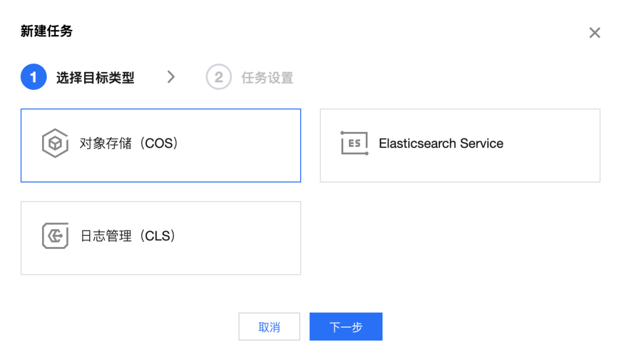Click the 对象存储（COS）text label
The width and height of the screenshot is (622, 364).
pyautogui.click(x=129, y=143)
